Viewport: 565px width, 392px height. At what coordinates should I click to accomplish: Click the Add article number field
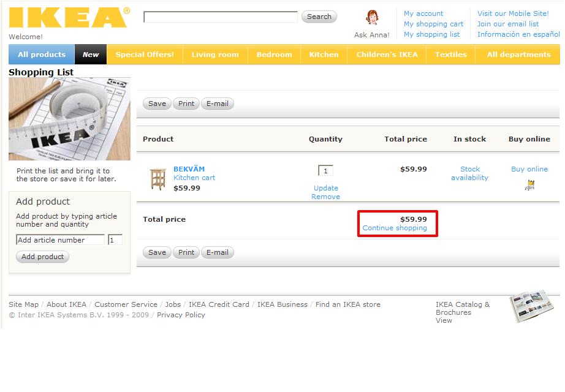(60, 239)
